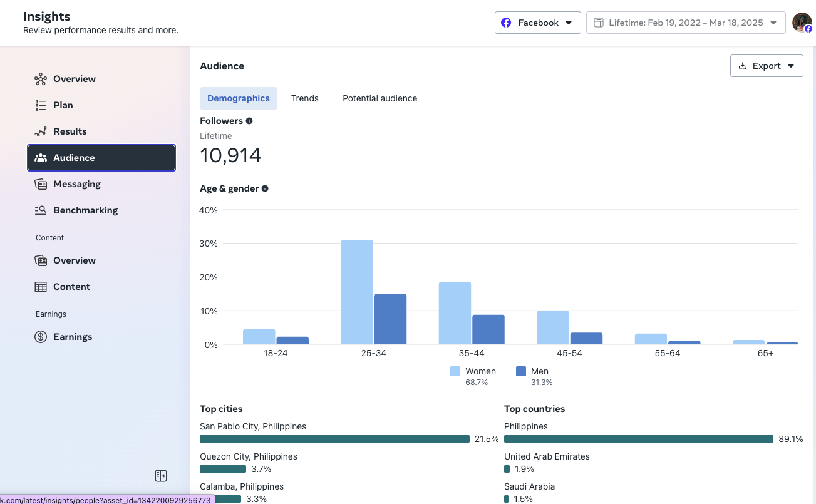Click the info icon beside Followers

pos(249,121)
